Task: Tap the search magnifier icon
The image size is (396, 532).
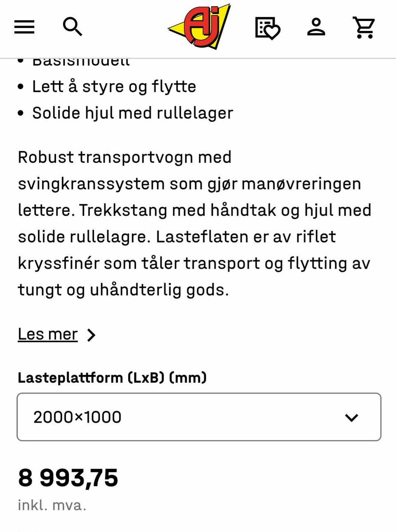Action: pos(73,27)
